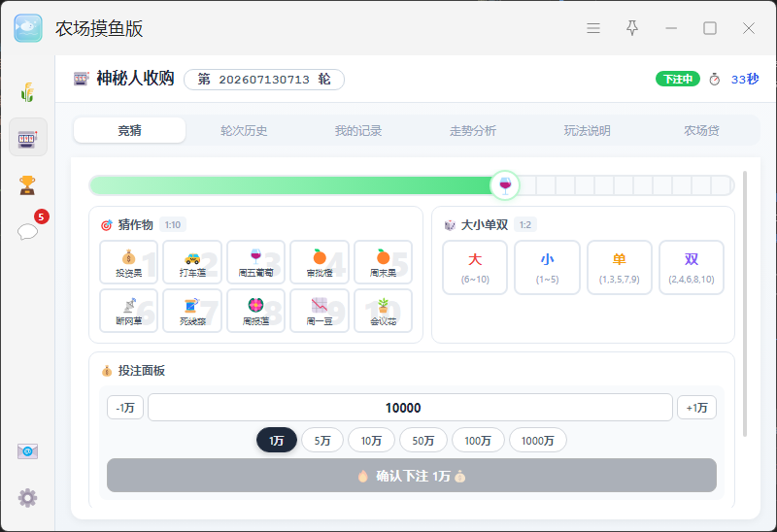Choose the 1万 bet chip
The image size is (777, 532).
pyautogui.click(x=277, y=440)
